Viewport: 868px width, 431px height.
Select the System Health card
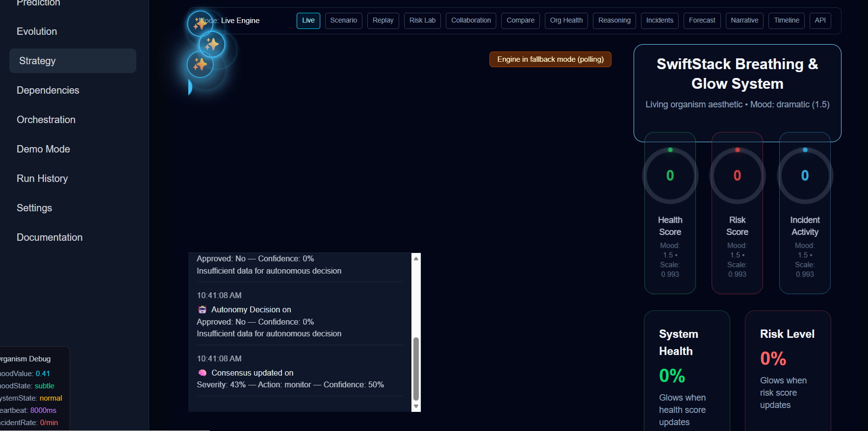coord(687,371)
